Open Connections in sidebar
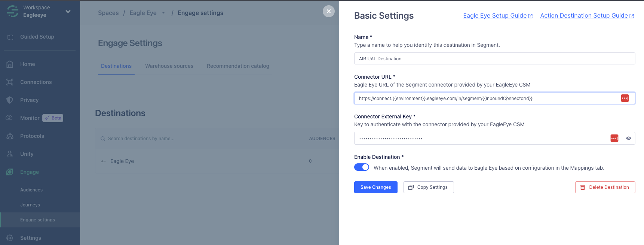Screen dimensions: 644x245 (x=36, y=82)
